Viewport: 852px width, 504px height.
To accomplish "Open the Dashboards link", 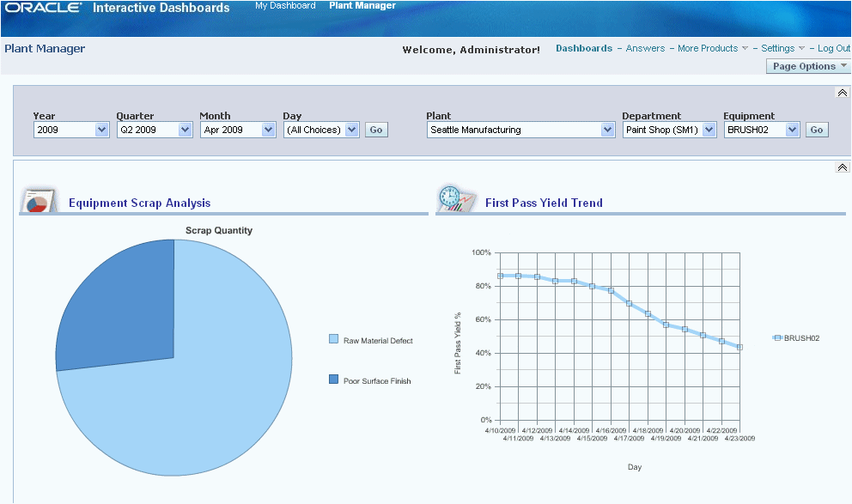I will 583,48.
